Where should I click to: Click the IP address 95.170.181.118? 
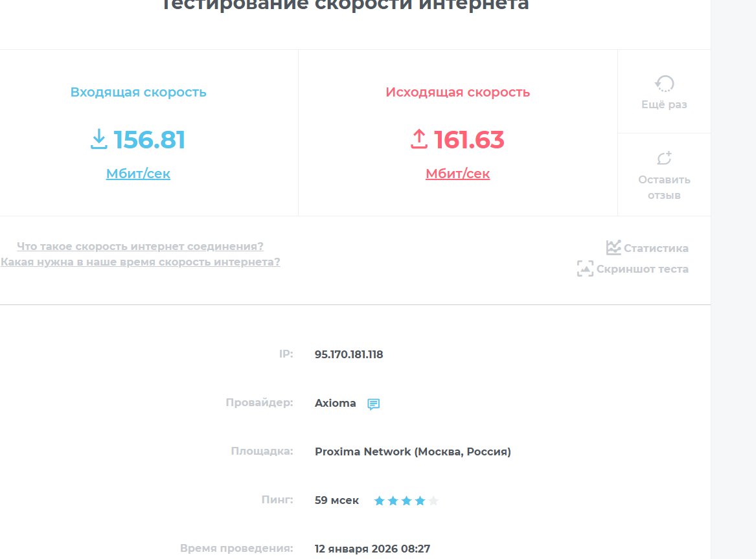[x=349, y=354]
